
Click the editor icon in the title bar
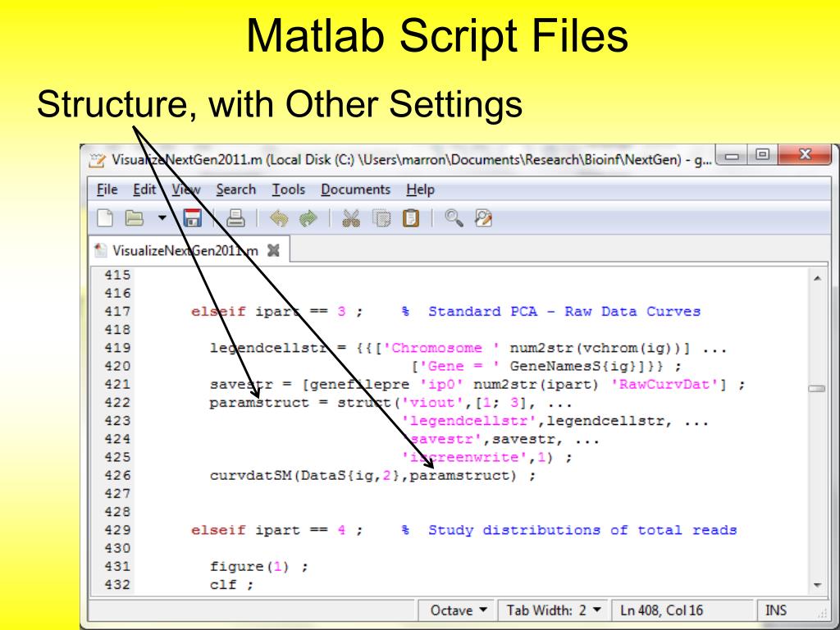(97, 160)
